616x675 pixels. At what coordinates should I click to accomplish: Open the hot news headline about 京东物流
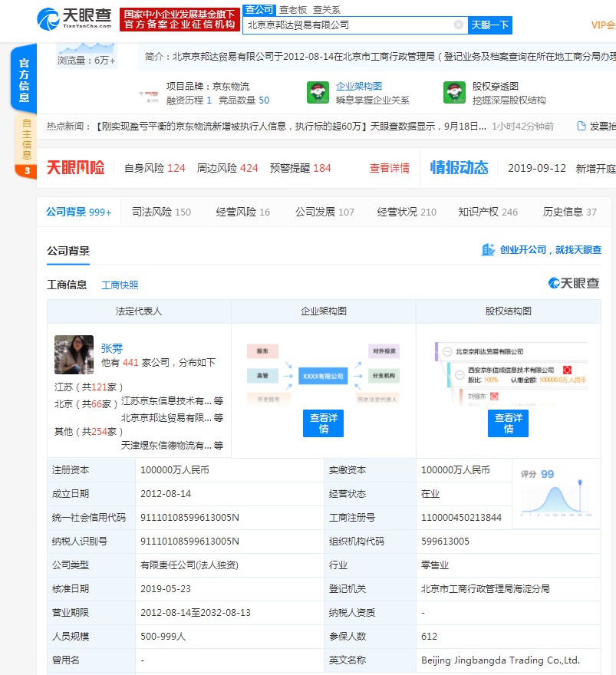click(x=289, y=126)
